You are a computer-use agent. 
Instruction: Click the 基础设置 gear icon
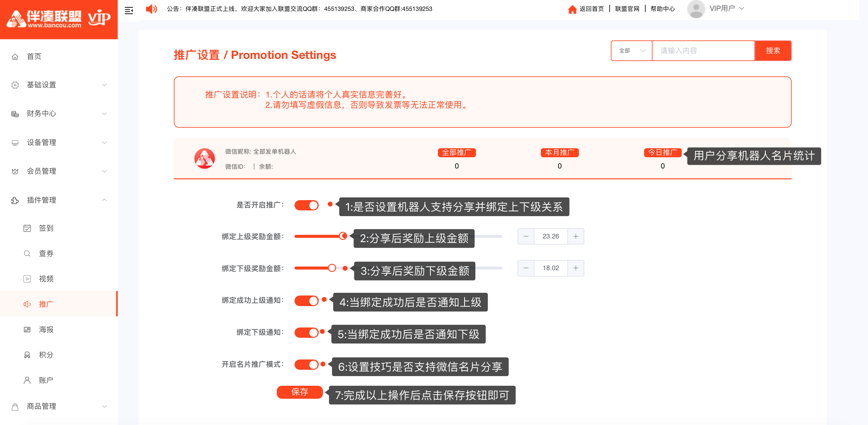(x=15, y=85)
